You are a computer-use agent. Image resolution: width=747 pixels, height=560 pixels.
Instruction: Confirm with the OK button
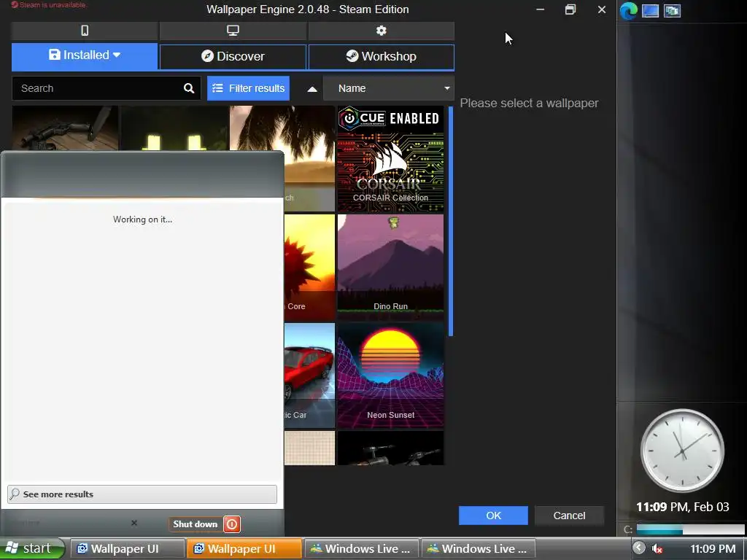tap(493, 516)
